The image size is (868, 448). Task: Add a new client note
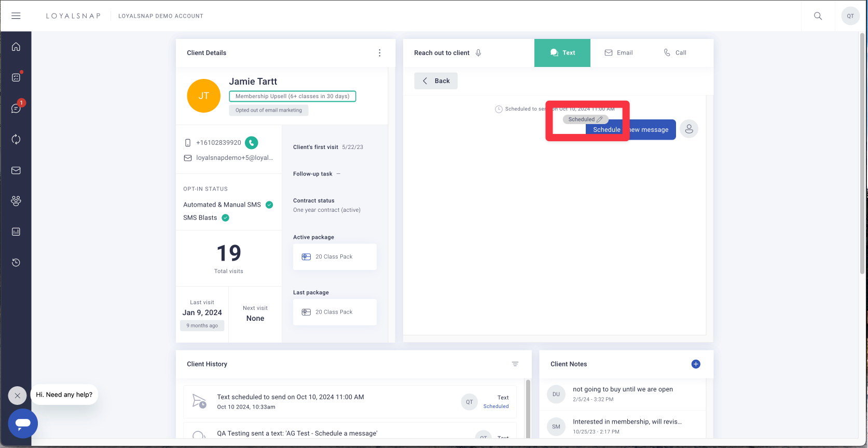[696, 364]
